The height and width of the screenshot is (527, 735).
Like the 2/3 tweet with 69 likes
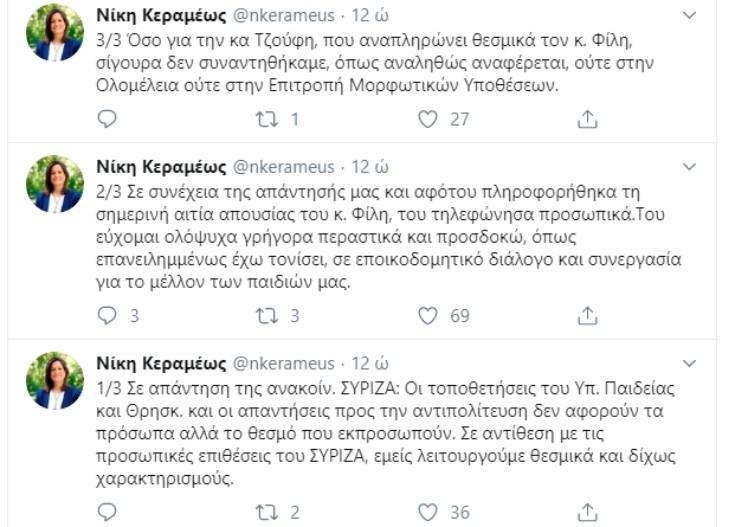(x=427, y=316)
